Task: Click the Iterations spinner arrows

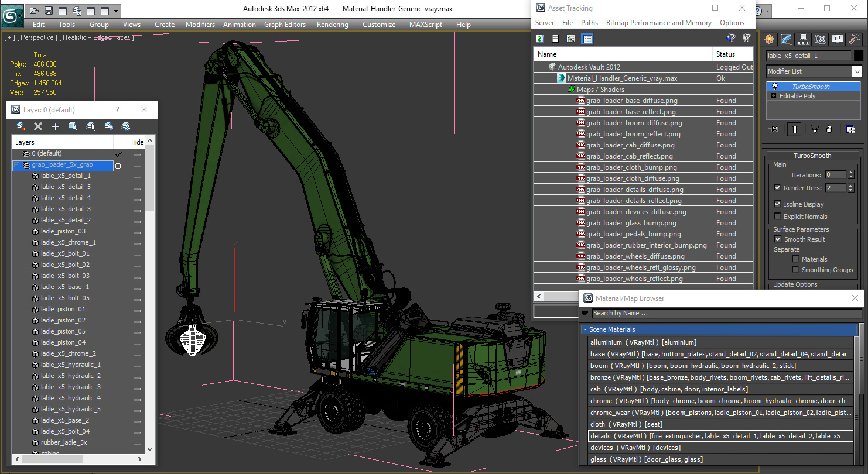Action: (x=850, y=175)
